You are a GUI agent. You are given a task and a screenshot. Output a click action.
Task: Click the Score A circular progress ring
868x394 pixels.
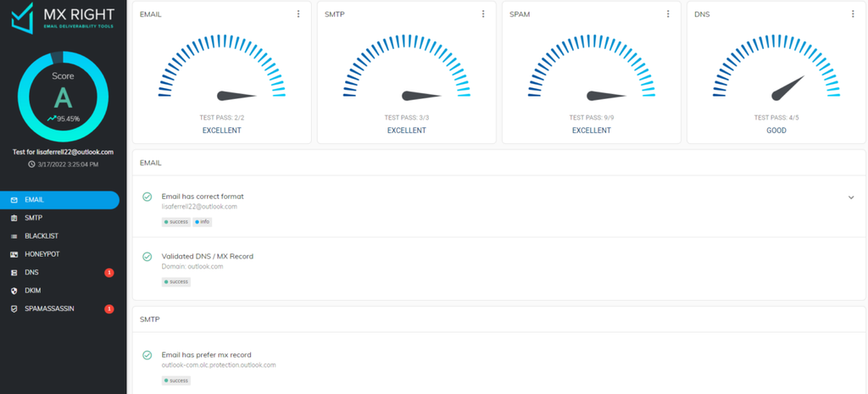tap(63, 97)
